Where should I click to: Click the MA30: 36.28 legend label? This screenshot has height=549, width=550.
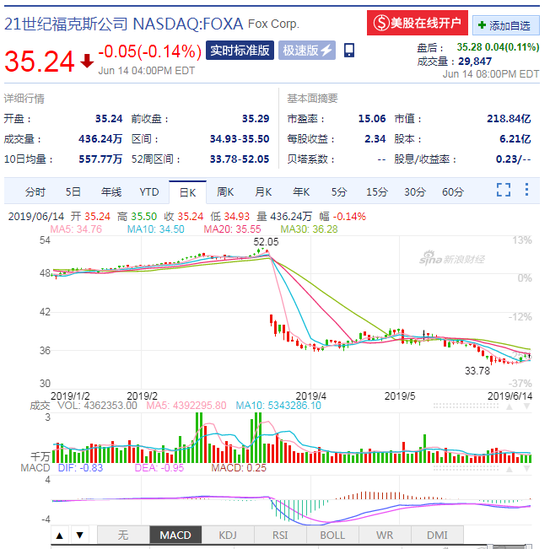309,229
